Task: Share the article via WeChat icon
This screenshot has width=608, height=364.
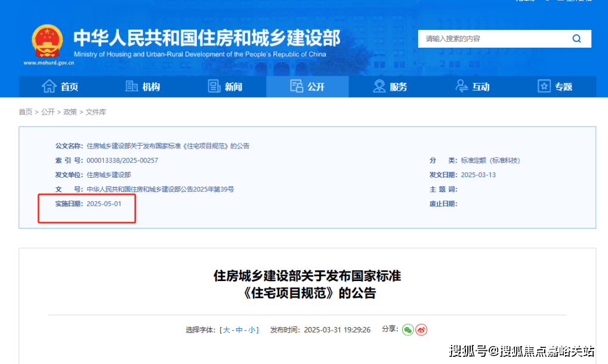Action: click(x=408, y=329)
